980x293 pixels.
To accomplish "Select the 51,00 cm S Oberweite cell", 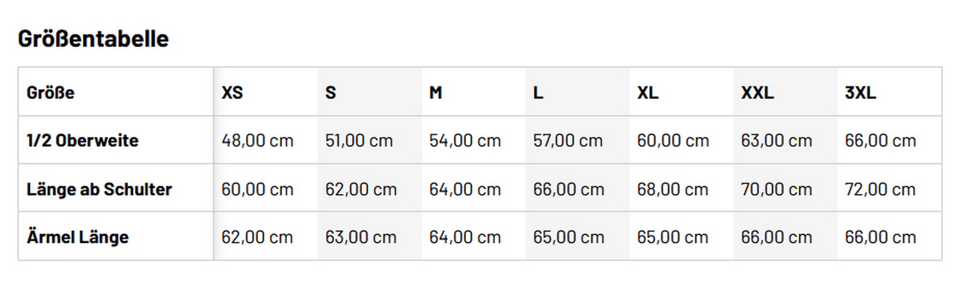I will (x=359, y=140).
